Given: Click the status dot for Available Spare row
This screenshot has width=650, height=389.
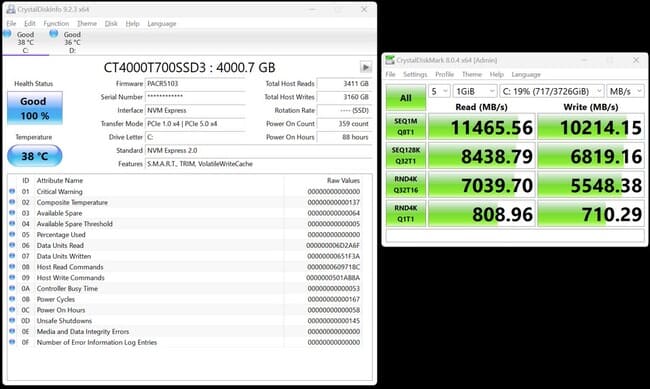Looking at the screenshot, I should (12, 213).
